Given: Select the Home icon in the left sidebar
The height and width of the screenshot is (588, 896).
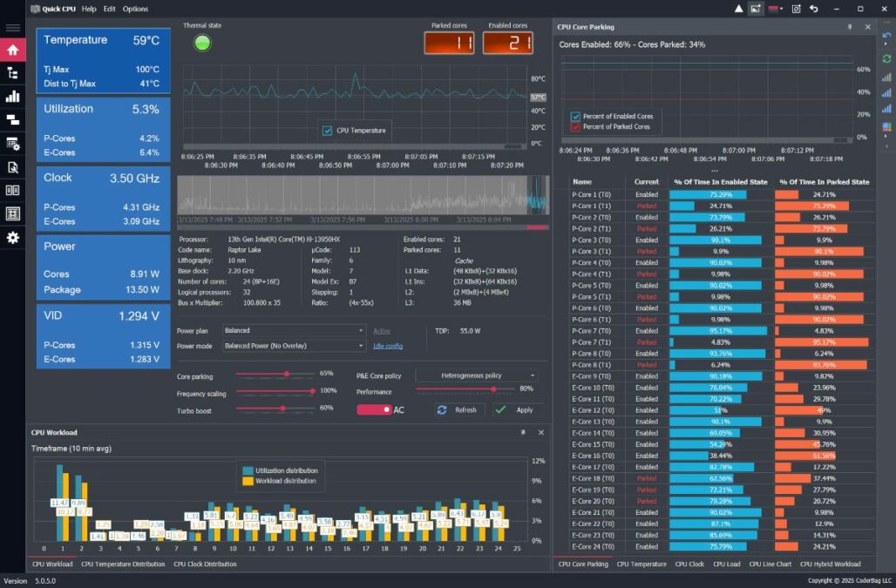Looking at the screenshot, I should coord(12,50).
